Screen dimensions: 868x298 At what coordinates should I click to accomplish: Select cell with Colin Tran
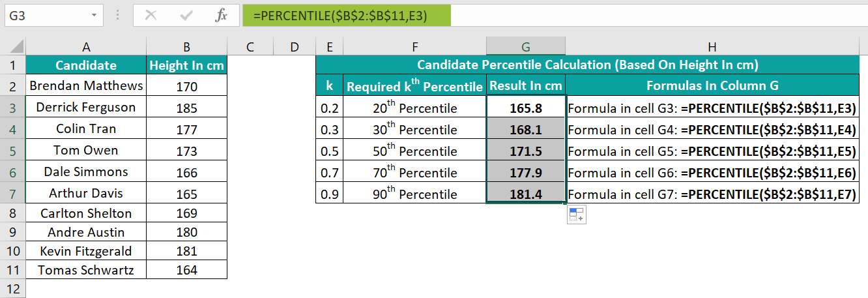pyautogui.click(x=86, y=128)
